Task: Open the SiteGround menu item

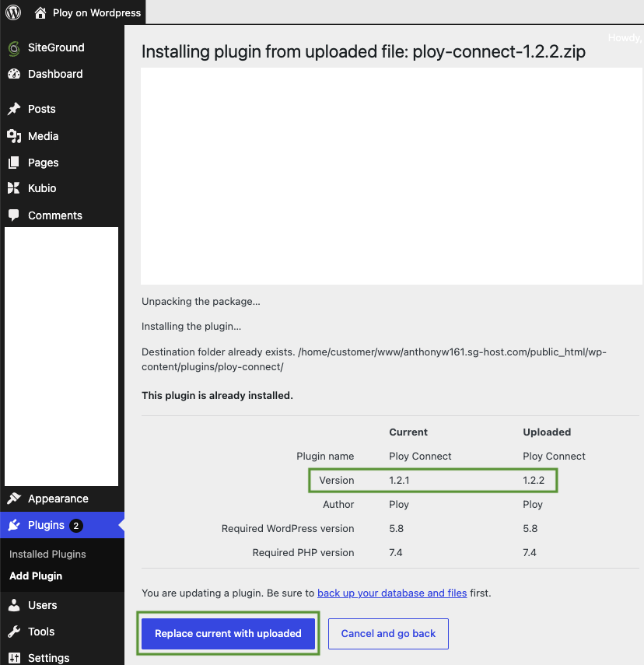Action: (56, 47)
